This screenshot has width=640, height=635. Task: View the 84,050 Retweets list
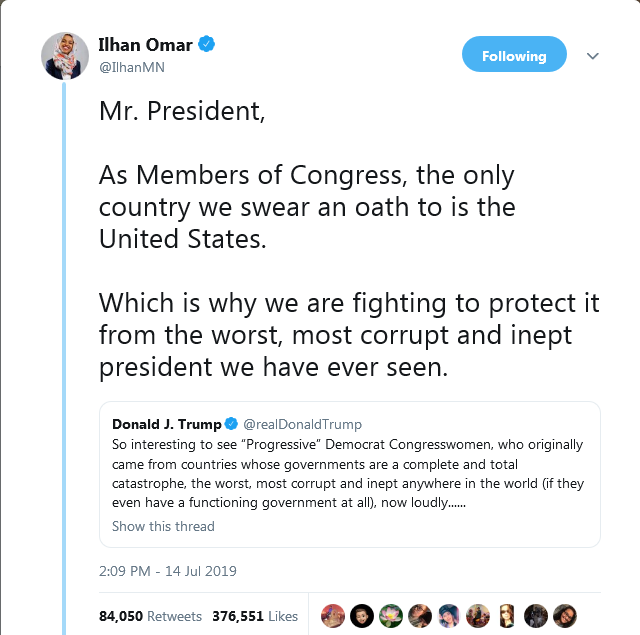click(150, 616)
